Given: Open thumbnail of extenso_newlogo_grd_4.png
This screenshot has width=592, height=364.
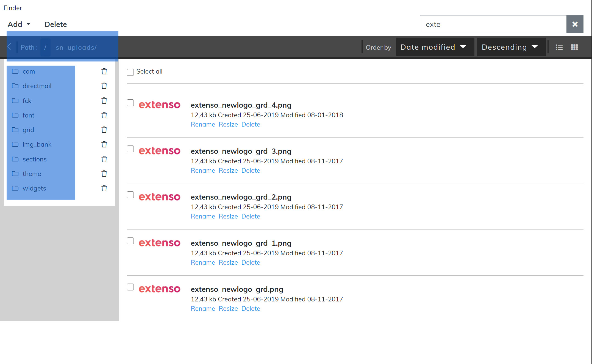Looking at the screenshot, I should tap(159, 105).
